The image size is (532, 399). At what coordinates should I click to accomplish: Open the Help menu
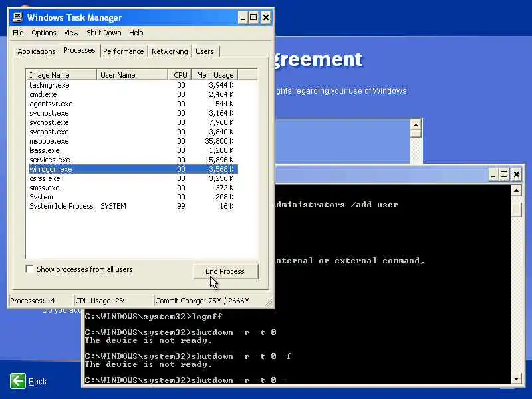point(136,33)
